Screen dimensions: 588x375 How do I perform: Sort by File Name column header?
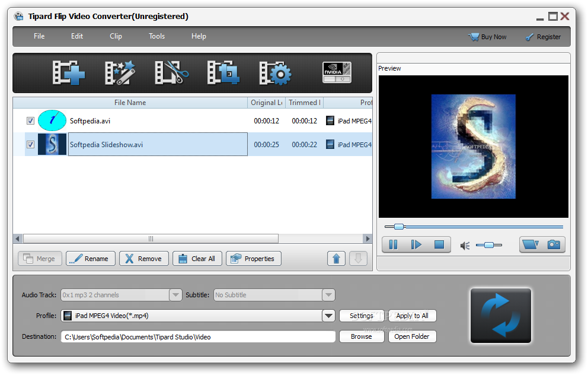point(130,103)
